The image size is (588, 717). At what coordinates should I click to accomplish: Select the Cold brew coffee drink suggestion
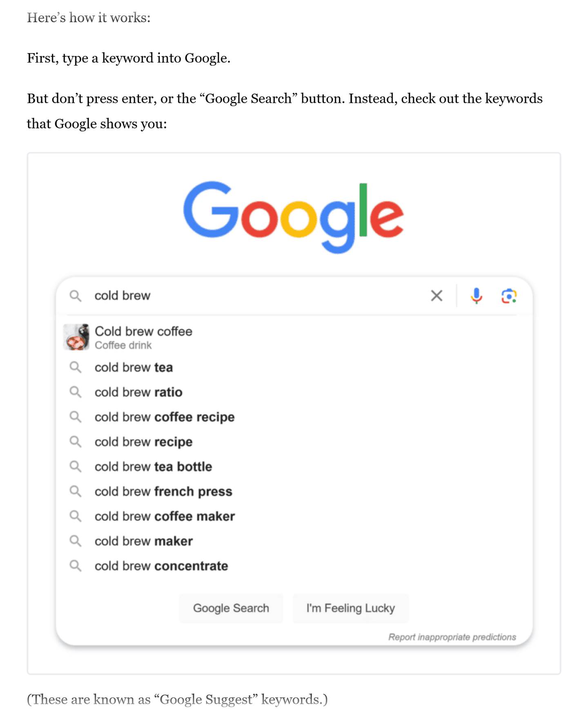[143, 337]
